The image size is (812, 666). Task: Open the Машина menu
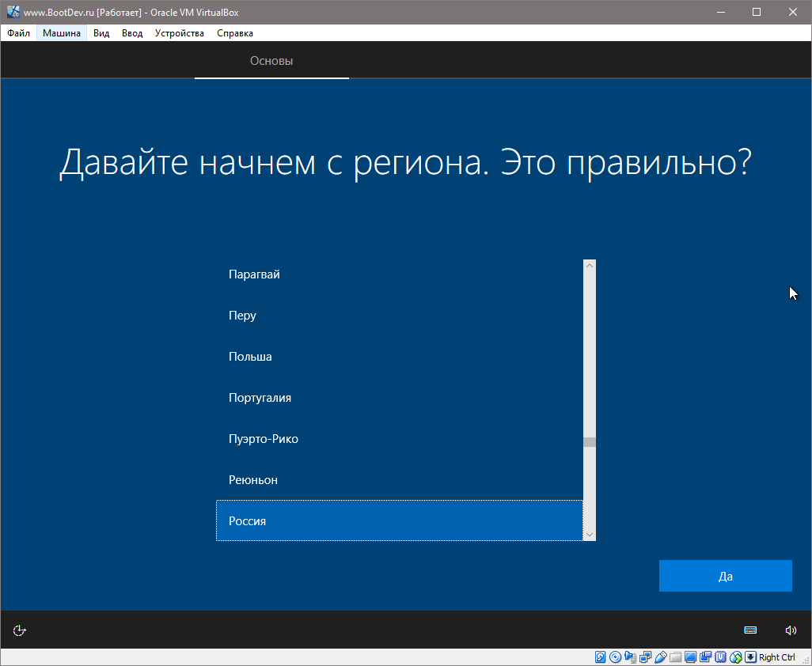[62, 33]
